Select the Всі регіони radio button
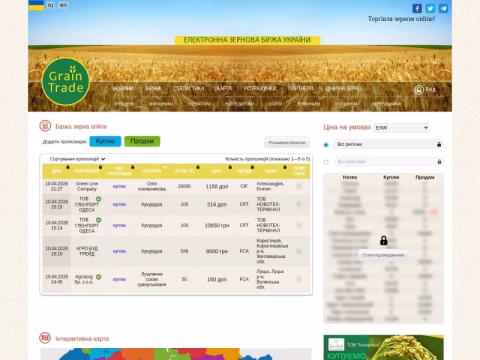This screenshot has width=480, height=360. 326,145
